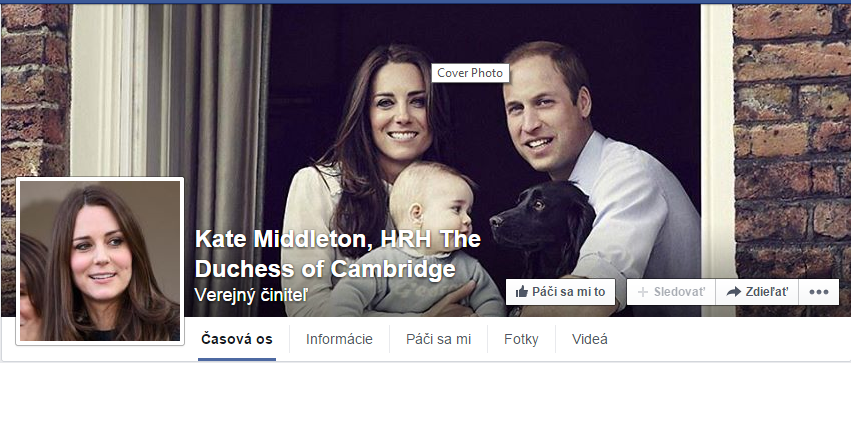Select the Páči sa mi tab

coord(439,340)
